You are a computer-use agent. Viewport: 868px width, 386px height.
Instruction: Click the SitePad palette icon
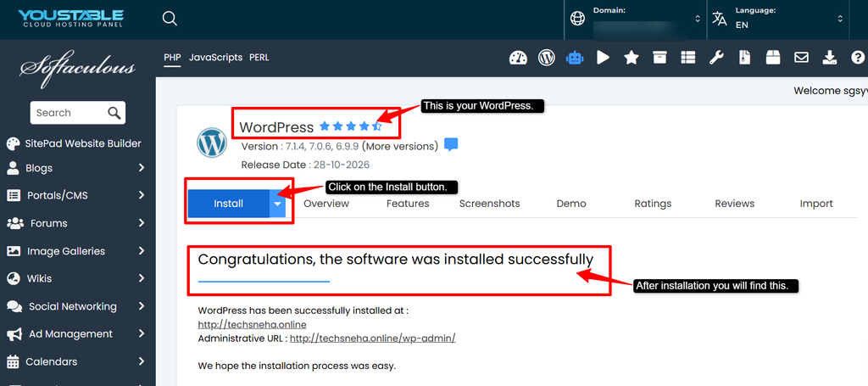13,144
